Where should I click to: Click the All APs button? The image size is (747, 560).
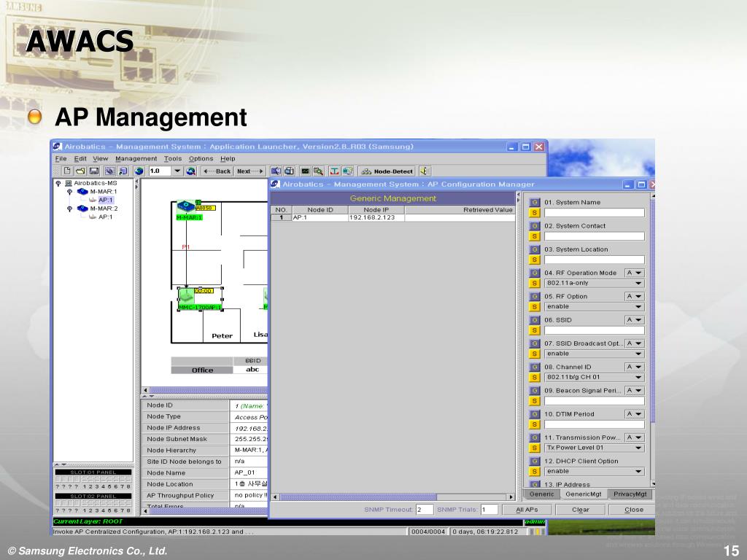point(527,510)
